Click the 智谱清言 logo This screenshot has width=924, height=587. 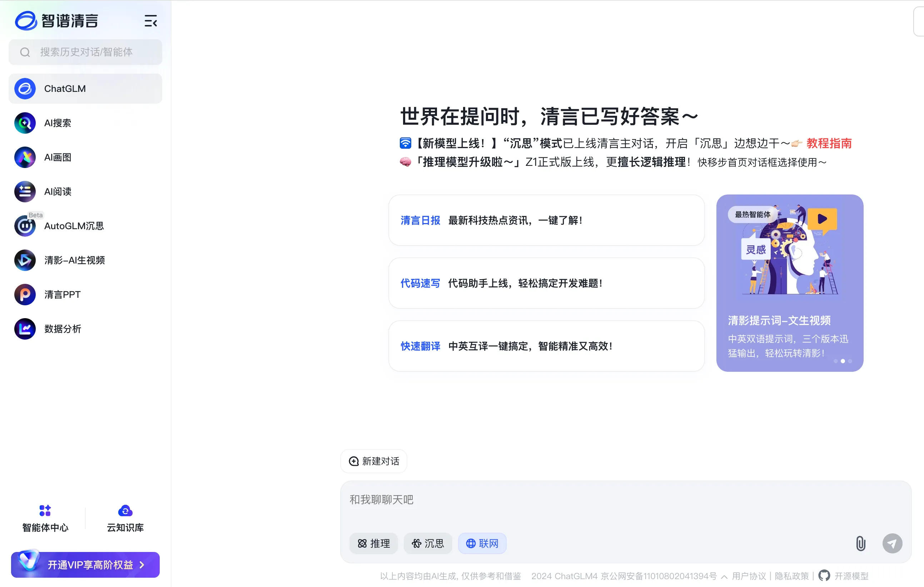[56, 21]
